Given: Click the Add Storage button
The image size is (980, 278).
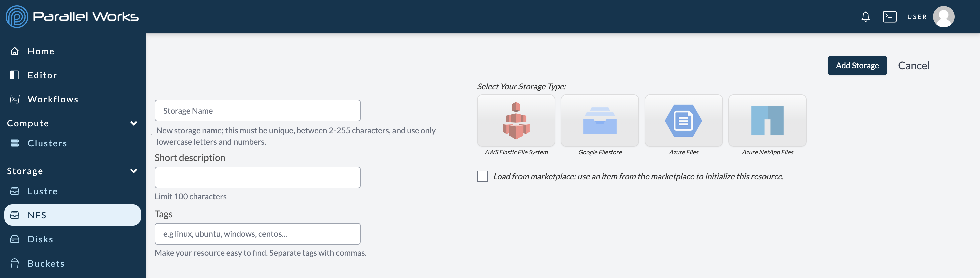Looking at the screenshot, I should click(x=857, y=65).
